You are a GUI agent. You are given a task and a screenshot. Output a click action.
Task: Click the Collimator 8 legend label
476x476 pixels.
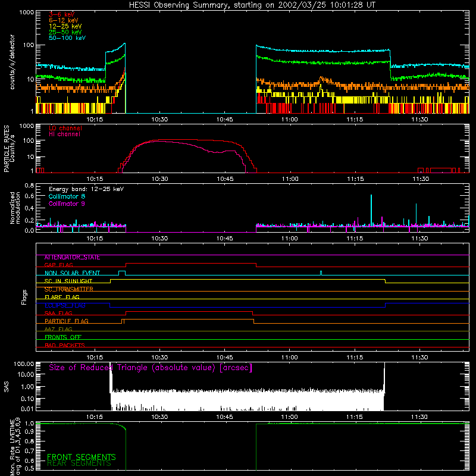pos(67,196)
